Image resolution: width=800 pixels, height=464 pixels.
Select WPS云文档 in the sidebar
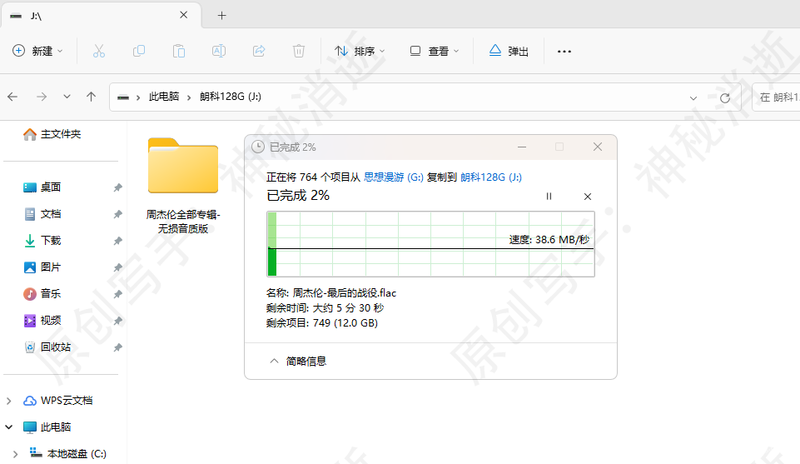(58, 401)
